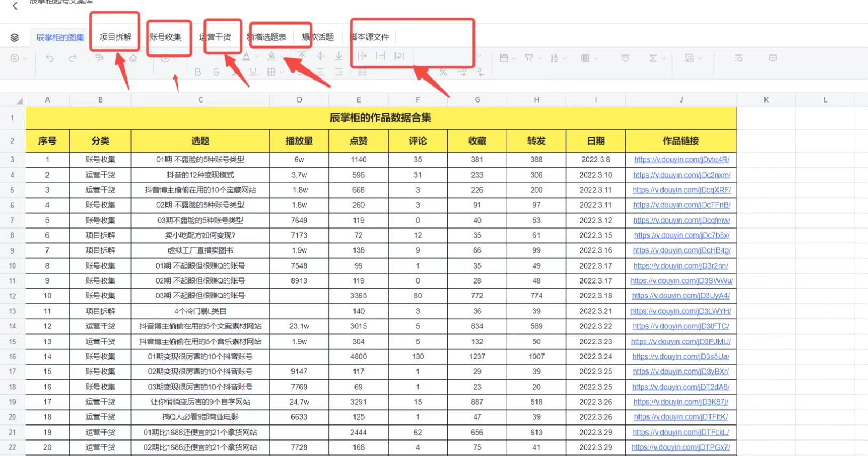This screenshot has height=456, width=868.
Task: Toggle underline formatting
Action: coord(253,72)
